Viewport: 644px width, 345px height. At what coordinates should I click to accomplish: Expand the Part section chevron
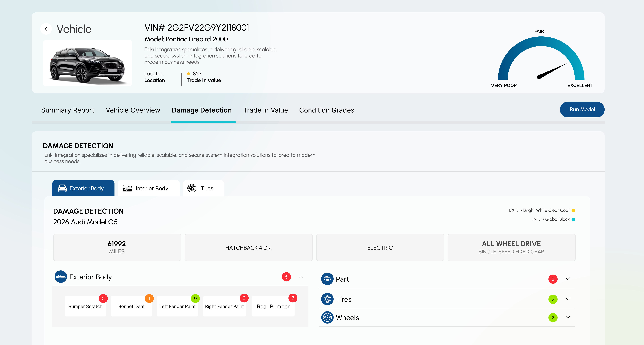(x=568, y=279)
